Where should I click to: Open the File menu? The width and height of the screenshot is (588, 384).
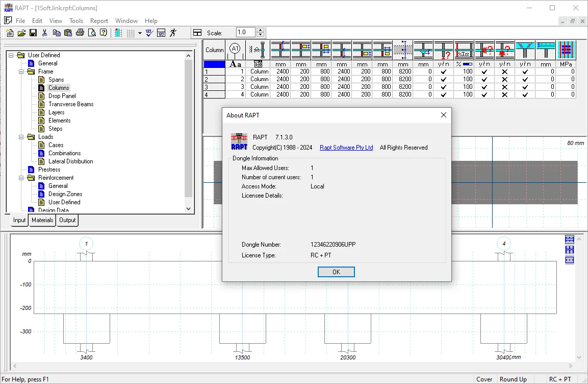pos(20,20)
